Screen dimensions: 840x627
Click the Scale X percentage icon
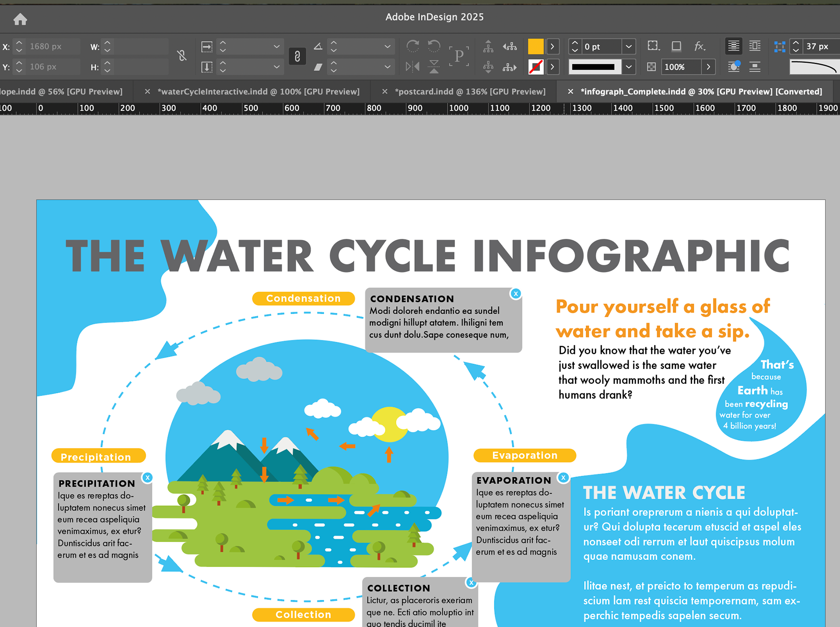(206, 46)
